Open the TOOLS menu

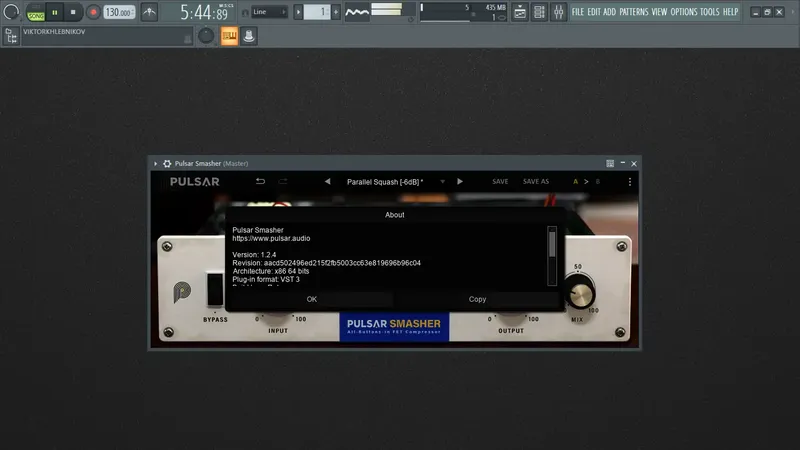[x=710, y=12]
